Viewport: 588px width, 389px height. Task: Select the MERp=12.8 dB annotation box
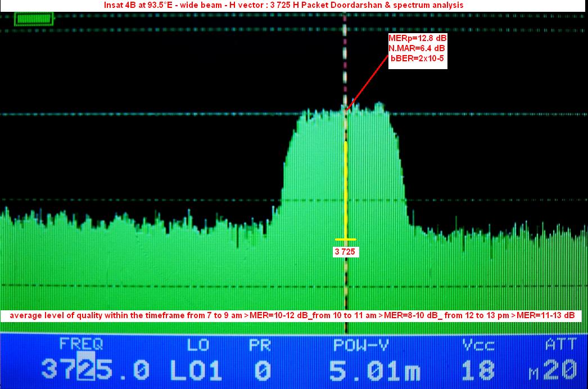[418, 51]
